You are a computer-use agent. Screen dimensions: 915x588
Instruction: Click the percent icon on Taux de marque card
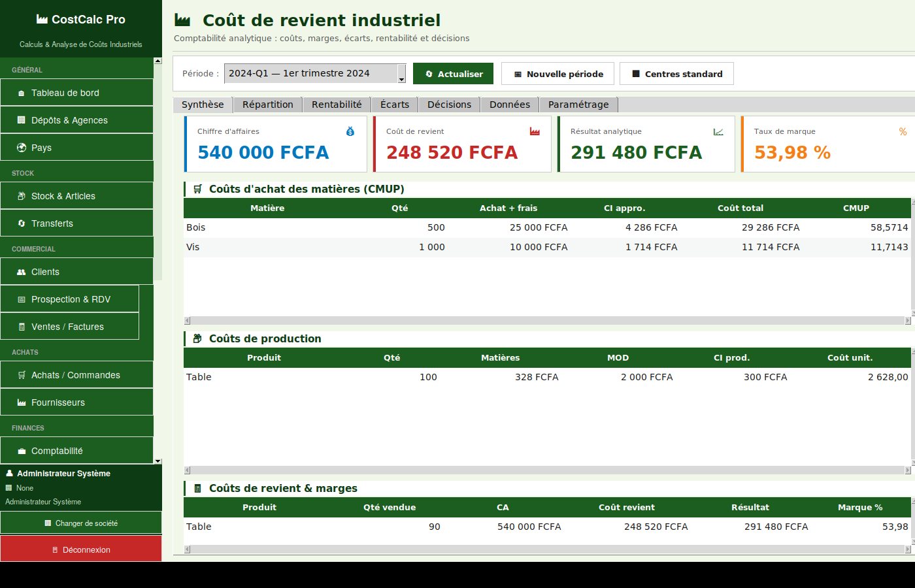coord(903,131)
